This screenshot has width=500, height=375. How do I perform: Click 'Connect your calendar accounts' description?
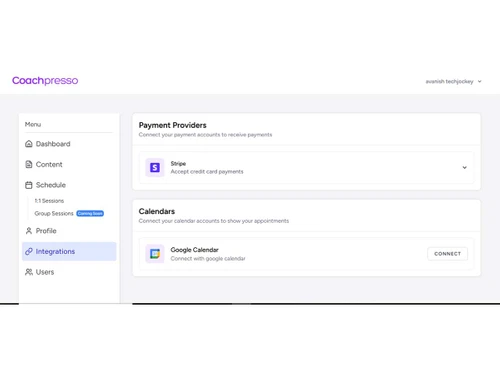click(214, 221)
